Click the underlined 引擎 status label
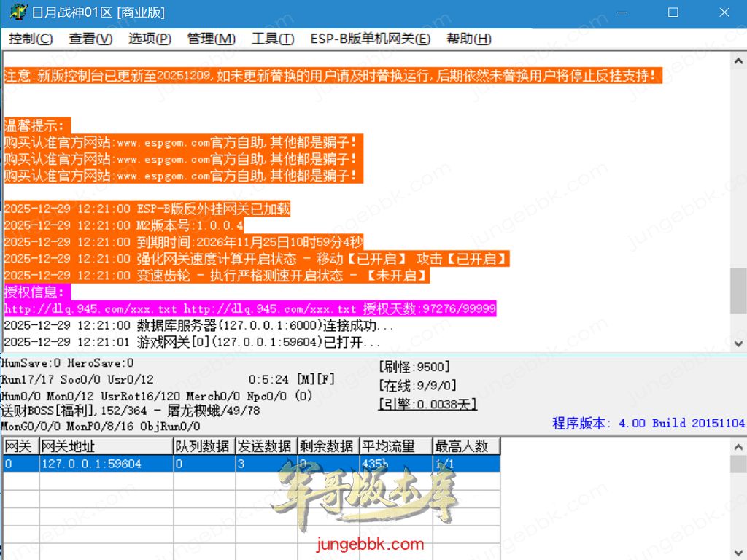Image resolution: width=747 pixels, height=560 pixels. [x=427, y=404]
